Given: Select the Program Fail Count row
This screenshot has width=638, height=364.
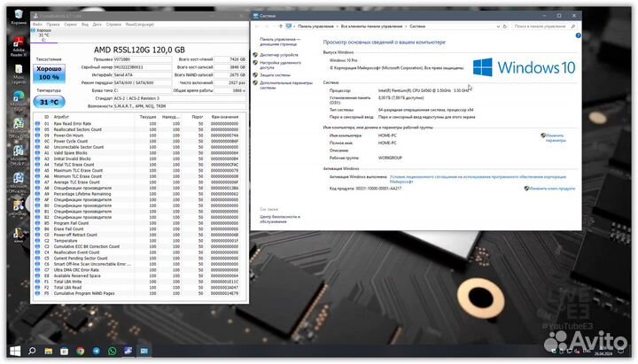Looking at the screenshot, I should (x=139, y=223).
